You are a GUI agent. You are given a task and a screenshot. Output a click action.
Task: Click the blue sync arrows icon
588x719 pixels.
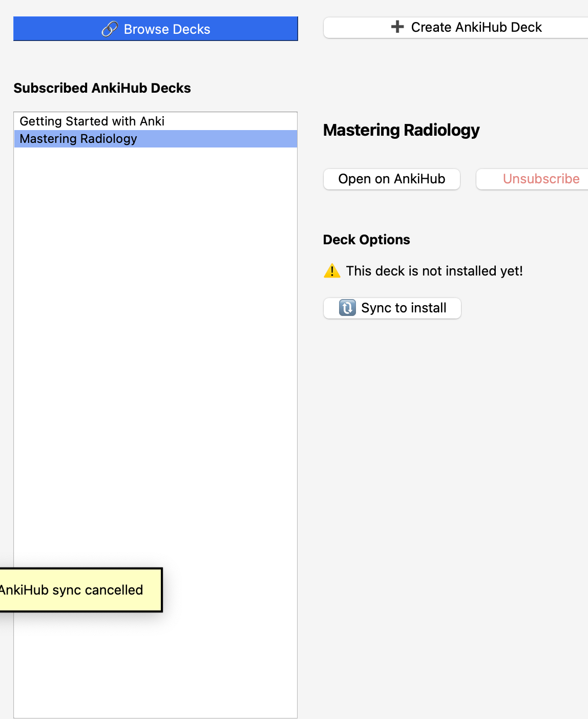click(347, 308)
